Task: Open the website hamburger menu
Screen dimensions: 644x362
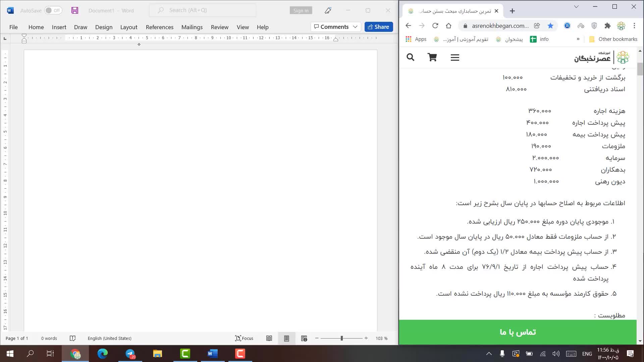Action: coord(455,58)
